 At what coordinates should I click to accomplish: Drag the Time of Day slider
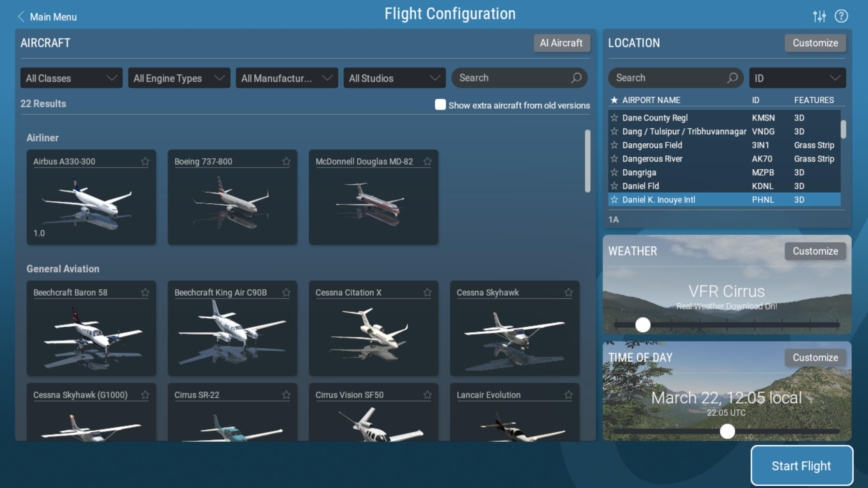point(726,431)
